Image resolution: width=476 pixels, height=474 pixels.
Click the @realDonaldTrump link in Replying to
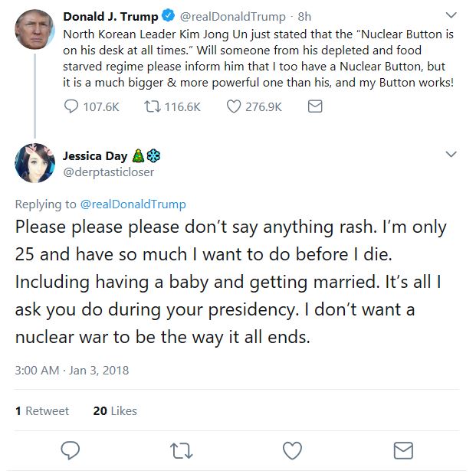click(133, 204)
